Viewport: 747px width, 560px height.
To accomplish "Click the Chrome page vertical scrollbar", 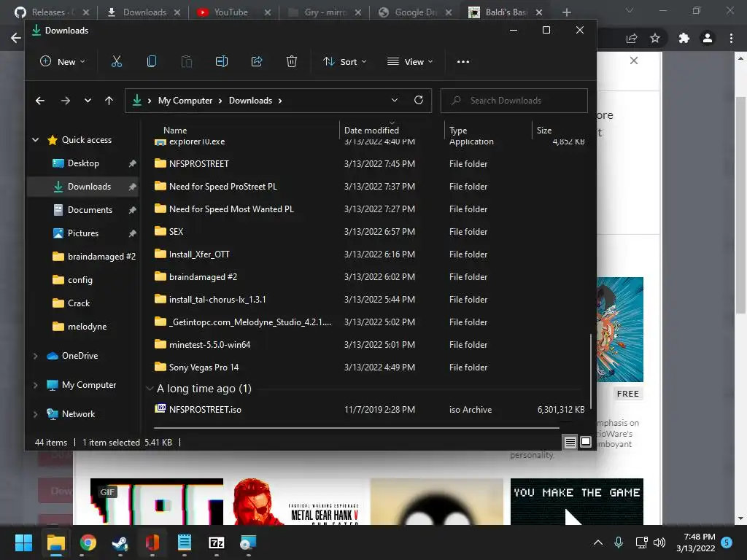I will pyautogui.click(x=740, y=205).
